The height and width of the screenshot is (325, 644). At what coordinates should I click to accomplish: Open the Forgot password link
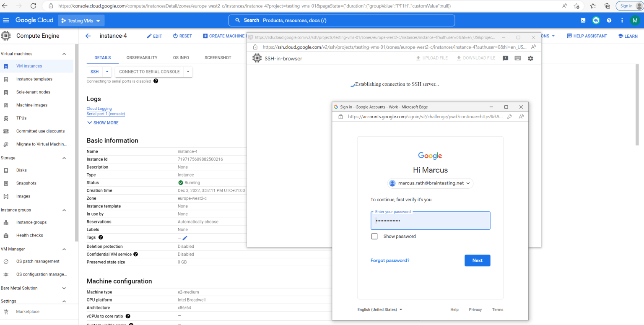coord(390,260)
